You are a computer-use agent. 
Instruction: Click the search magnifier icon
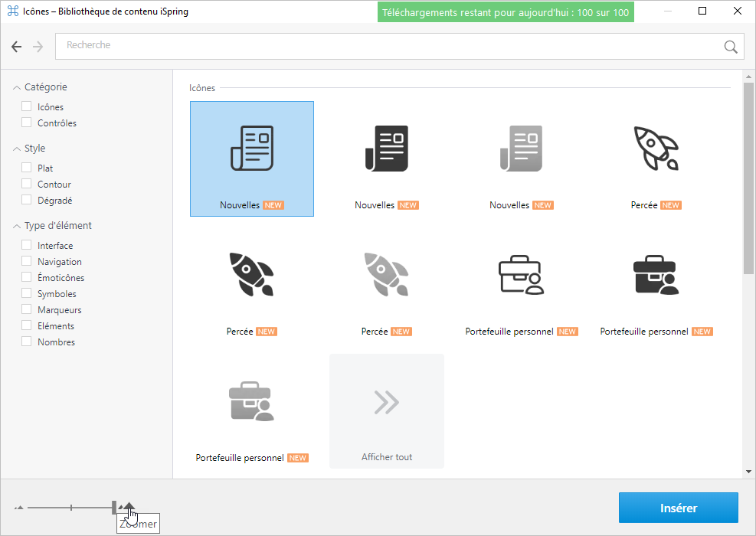coord(731,47)
